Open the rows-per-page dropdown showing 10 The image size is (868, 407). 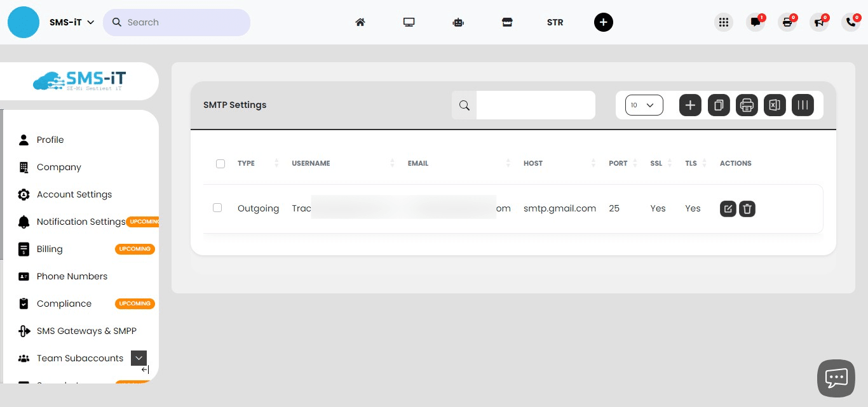point(644,105)
